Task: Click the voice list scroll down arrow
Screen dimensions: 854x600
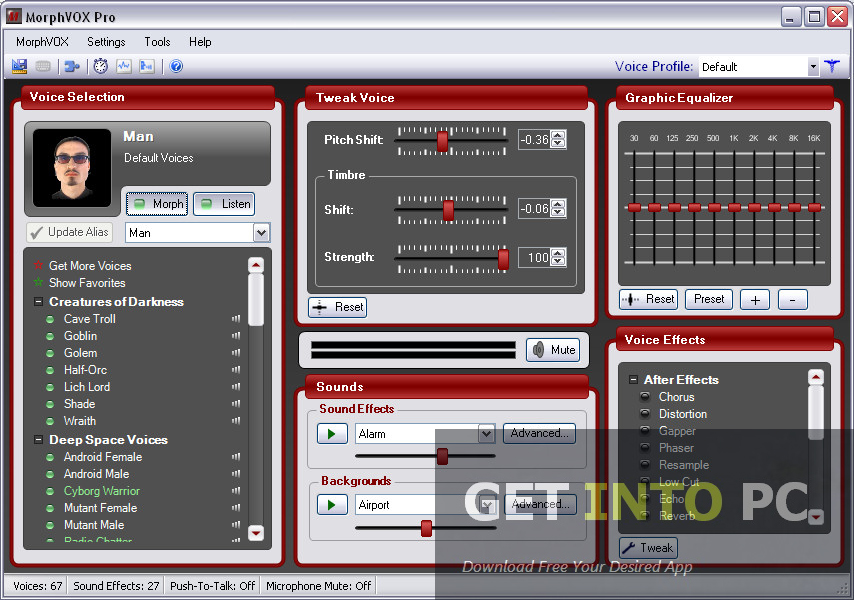Action: pos(256,532)
